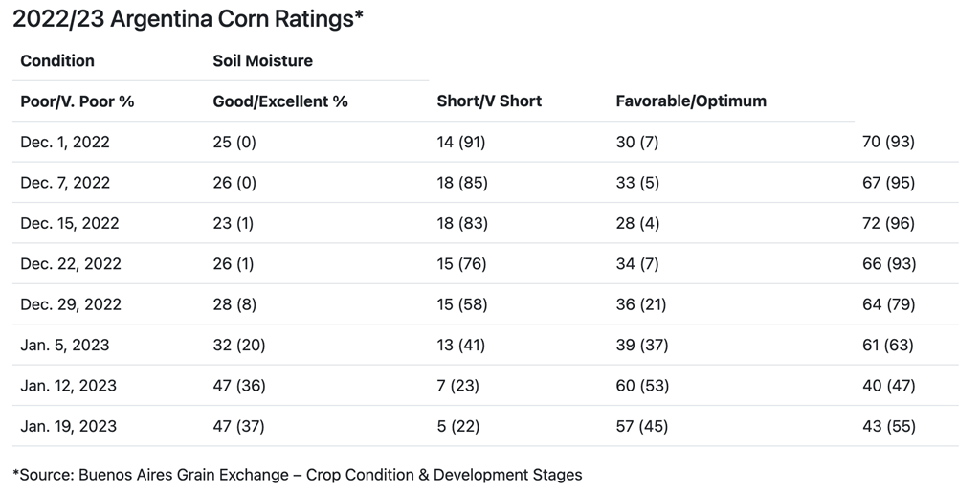This screenshot has width=980, height=492.
Task: Click the "Jan. 19, 2023" row label
Action: coord(69,426)
